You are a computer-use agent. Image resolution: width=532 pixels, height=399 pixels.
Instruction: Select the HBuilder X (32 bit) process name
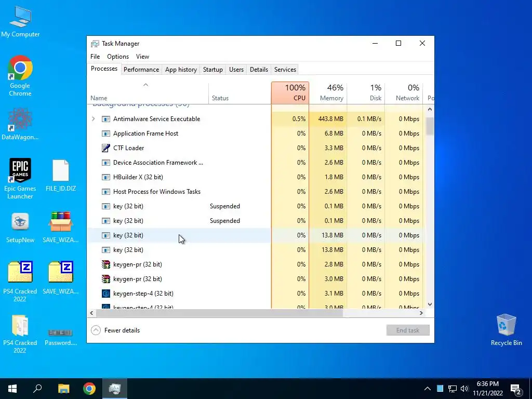tap(138, 177)
